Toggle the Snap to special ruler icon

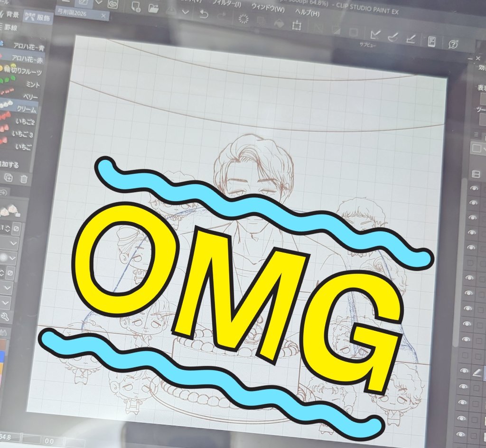[393, 37]
